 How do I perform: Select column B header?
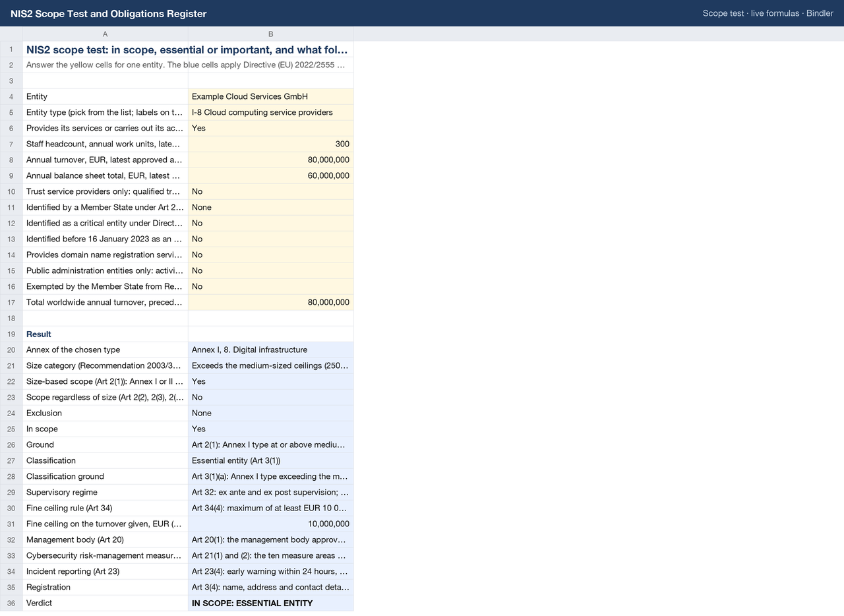pyautogui.click(x=271, y=34)
